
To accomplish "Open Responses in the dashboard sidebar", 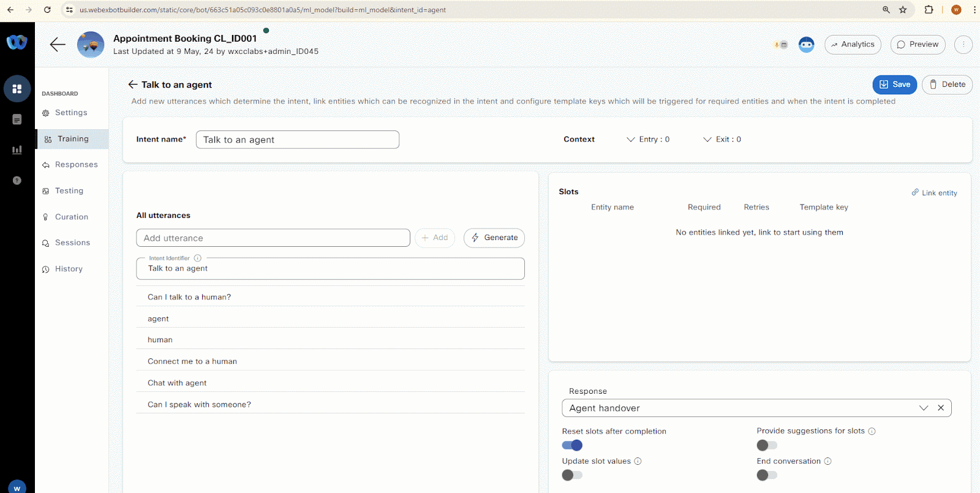I will tap(76, 165).
